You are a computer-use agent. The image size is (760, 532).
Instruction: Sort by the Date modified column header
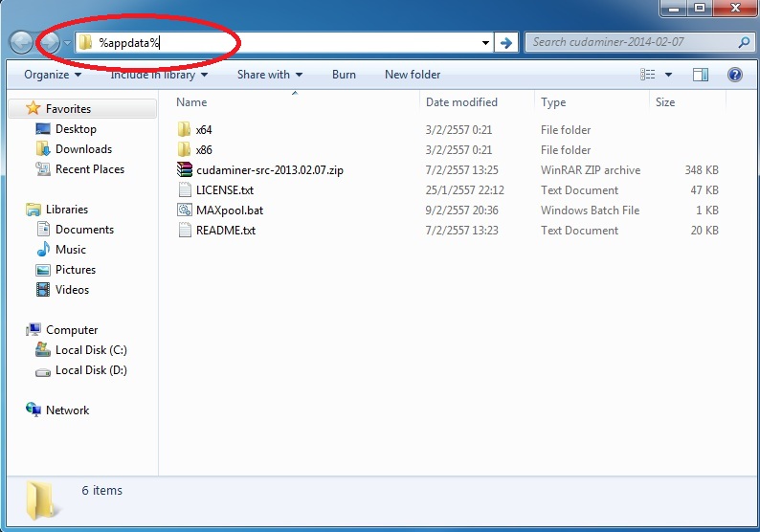pyautogui.click(x=461, y=102)
